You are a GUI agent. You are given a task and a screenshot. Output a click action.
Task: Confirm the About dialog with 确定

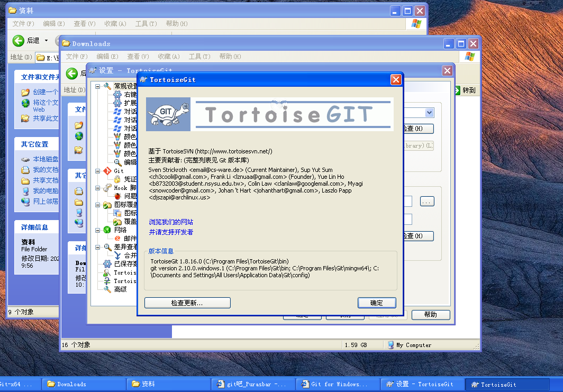click(x=377, y=303)
